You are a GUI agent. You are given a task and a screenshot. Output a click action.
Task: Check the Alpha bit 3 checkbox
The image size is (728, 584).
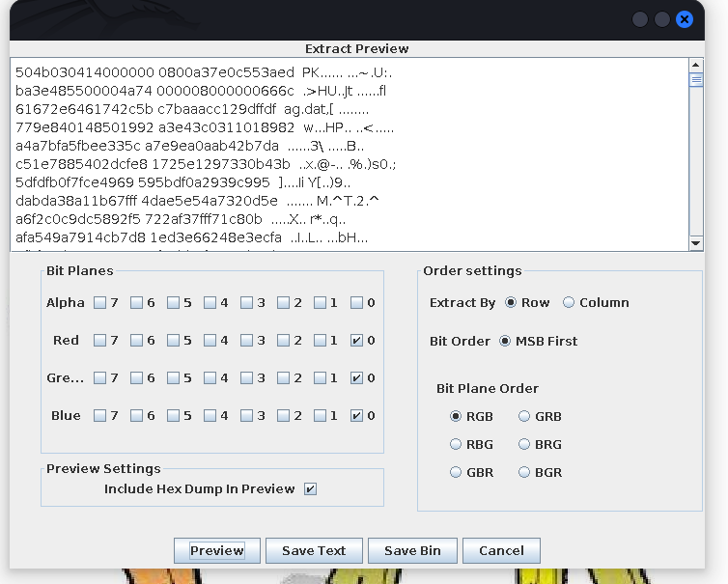246,303
